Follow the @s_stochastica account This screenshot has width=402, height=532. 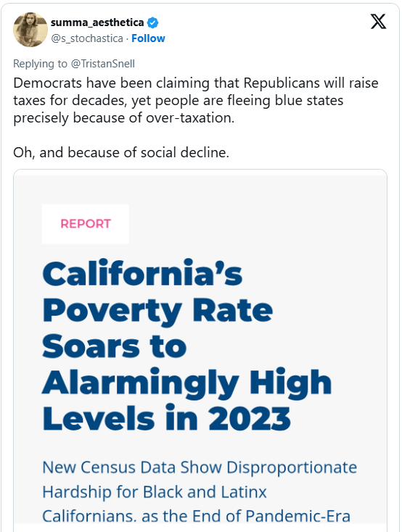[x=148, y=38]
